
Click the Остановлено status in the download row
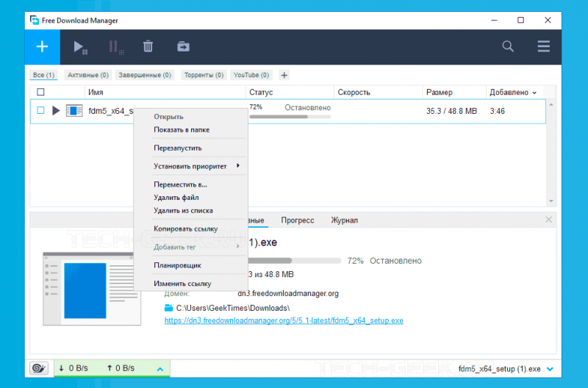(x=307, y=108)
